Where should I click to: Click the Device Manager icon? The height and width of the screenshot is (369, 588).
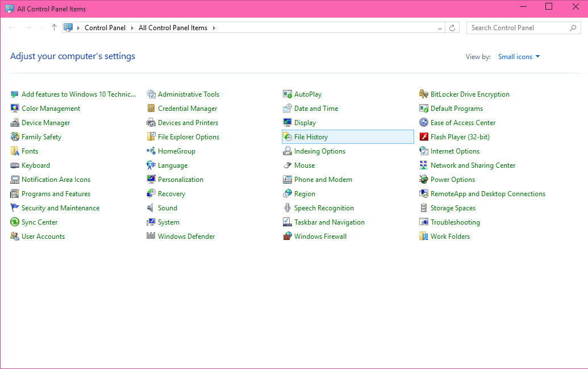coord(15,123)
